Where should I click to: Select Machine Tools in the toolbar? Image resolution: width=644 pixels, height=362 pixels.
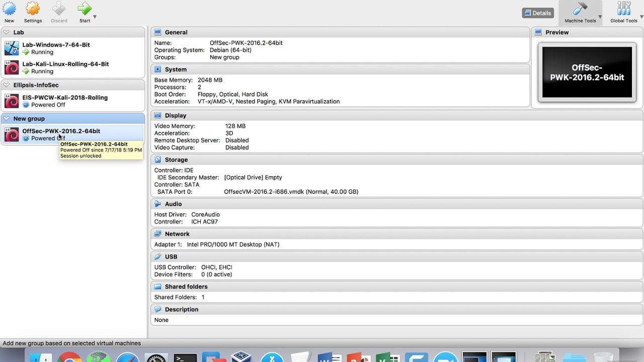click(x=580, y=13)
